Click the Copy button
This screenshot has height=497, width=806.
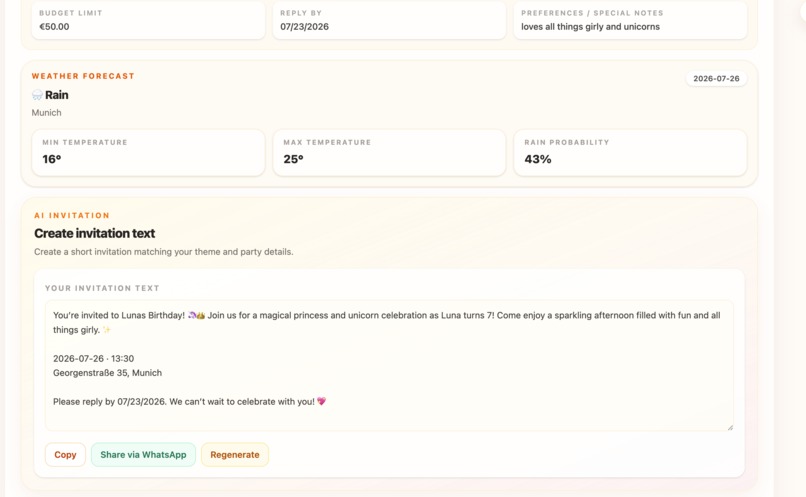pos(65,455)
